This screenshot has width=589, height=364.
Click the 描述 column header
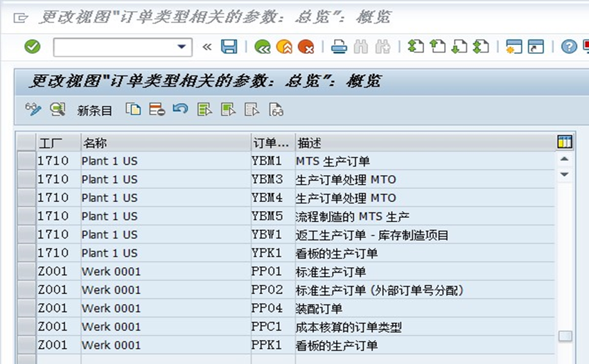tap(425, 143)
